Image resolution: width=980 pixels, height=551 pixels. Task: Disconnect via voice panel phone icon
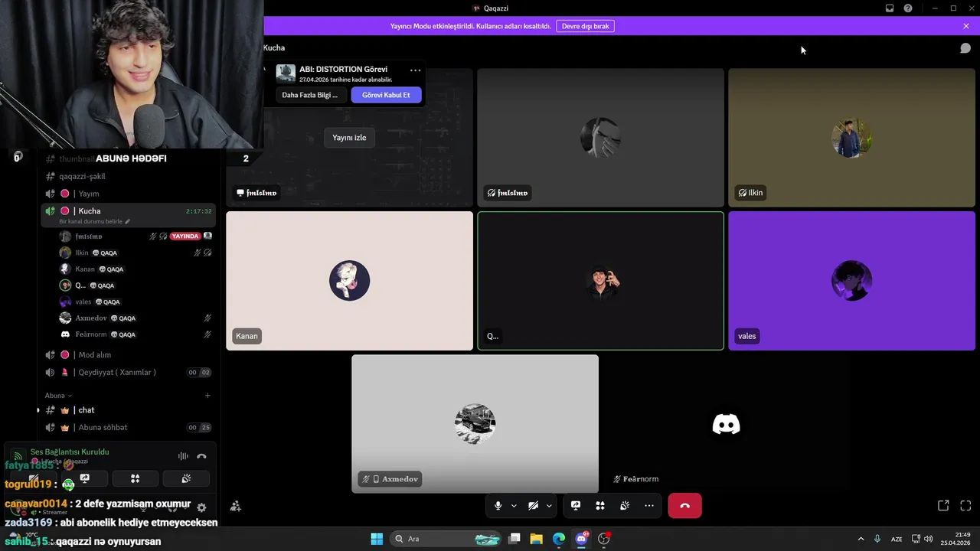(201, 456)
